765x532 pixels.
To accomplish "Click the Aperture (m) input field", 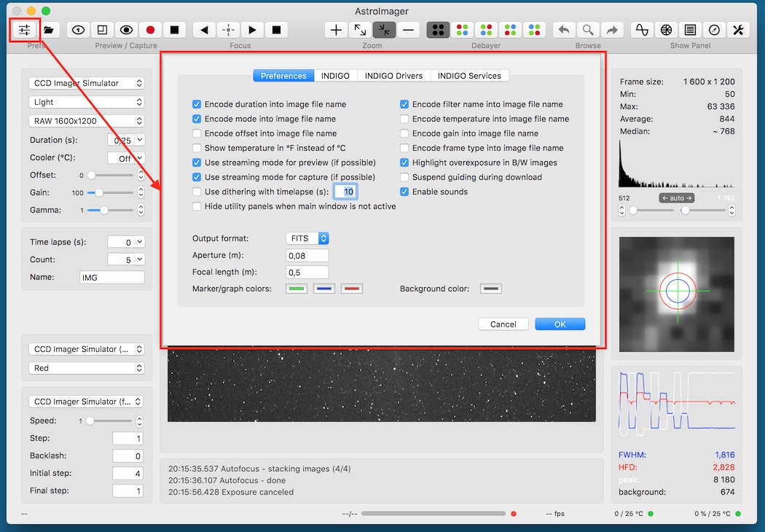I will click(x=307, y=255).
